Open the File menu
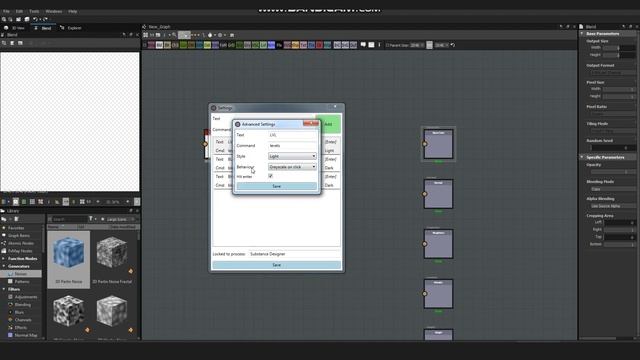Image resolution: width=640 pixels, height=360 pixels. tap(7, 11)
